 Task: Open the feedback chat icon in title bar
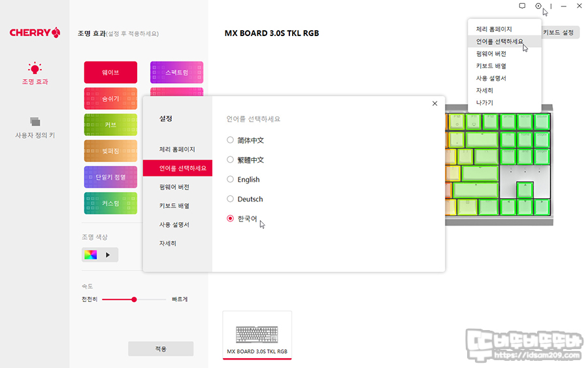pyautogui.click(x=522, y=6)
